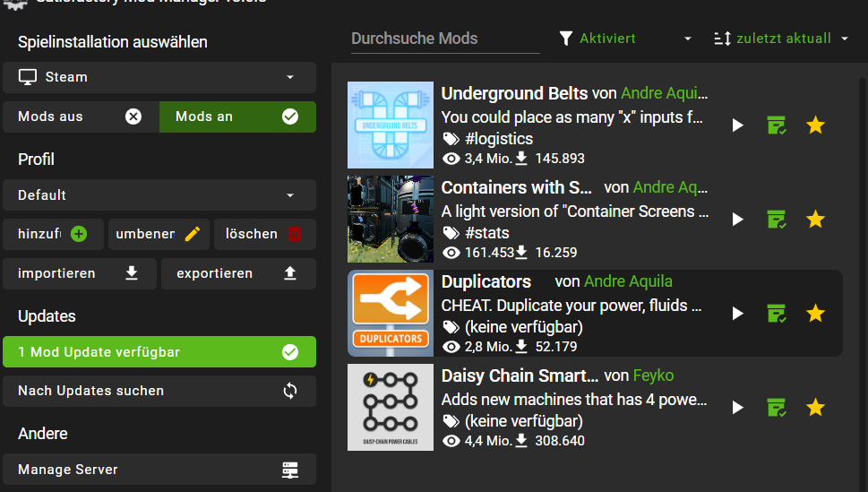868x492 pixels.
Task: Toggle install icon for Containers with S...
Action: click(777, 220)
